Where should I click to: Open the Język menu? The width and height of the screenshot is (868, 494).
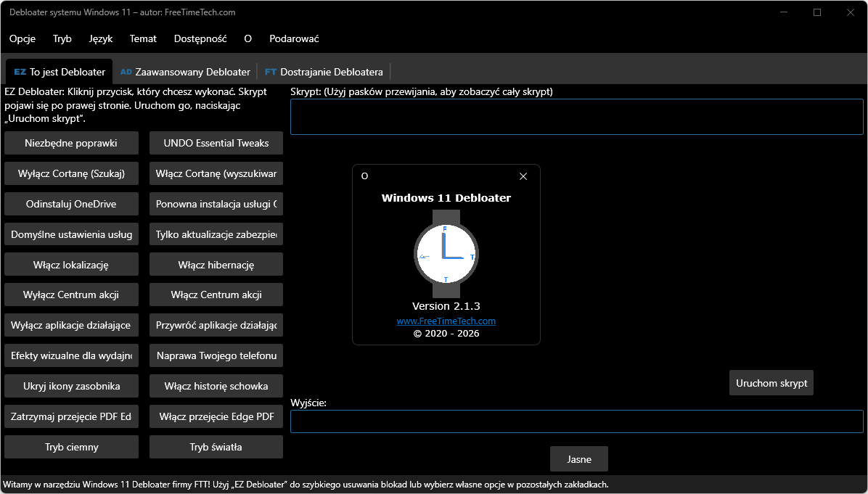[100, 38]
